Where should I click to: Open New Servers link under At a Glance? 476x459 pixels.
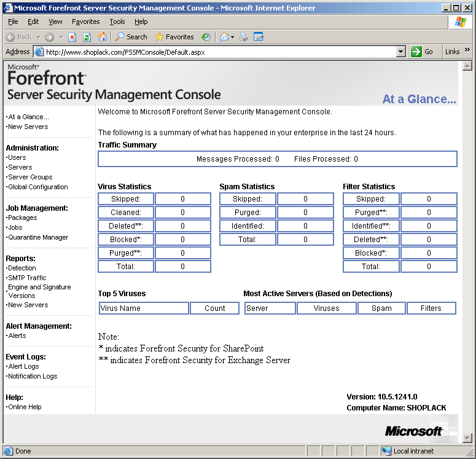click(x=28, y=127)
